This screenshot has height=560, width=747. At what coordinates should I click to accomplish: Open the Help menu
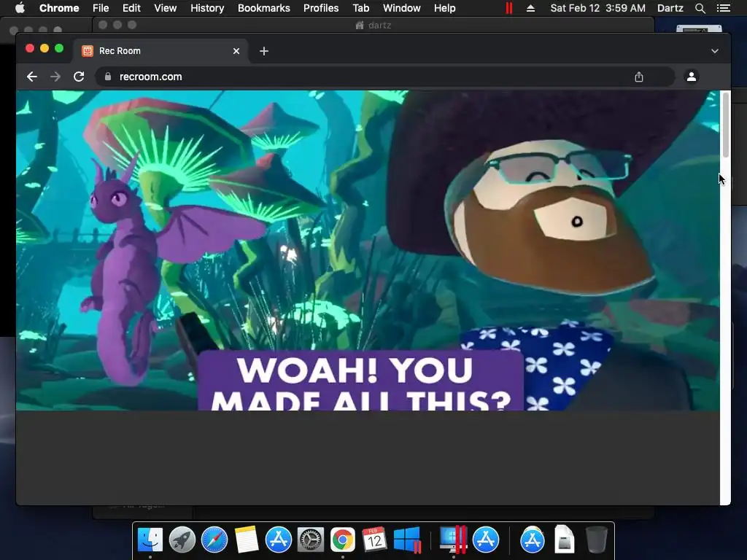click(444, 8)
